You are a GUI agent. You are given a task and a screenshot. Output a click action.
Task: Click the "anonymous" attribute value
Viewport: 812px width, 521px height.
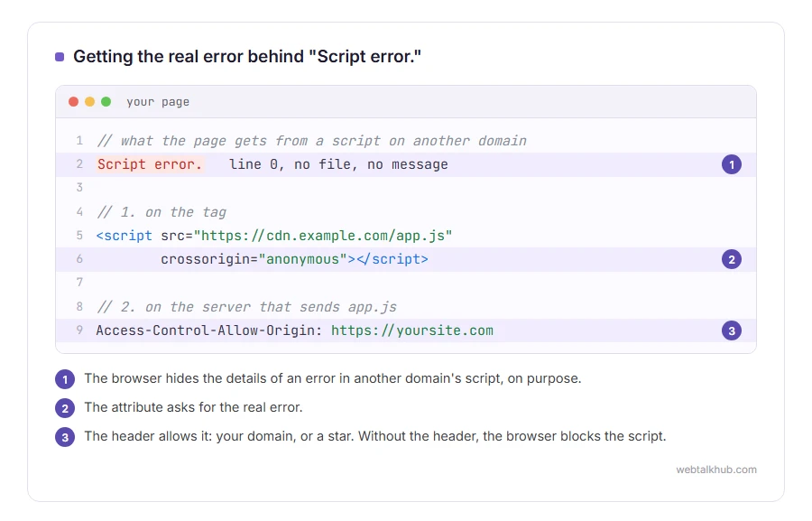click(302, 259)
